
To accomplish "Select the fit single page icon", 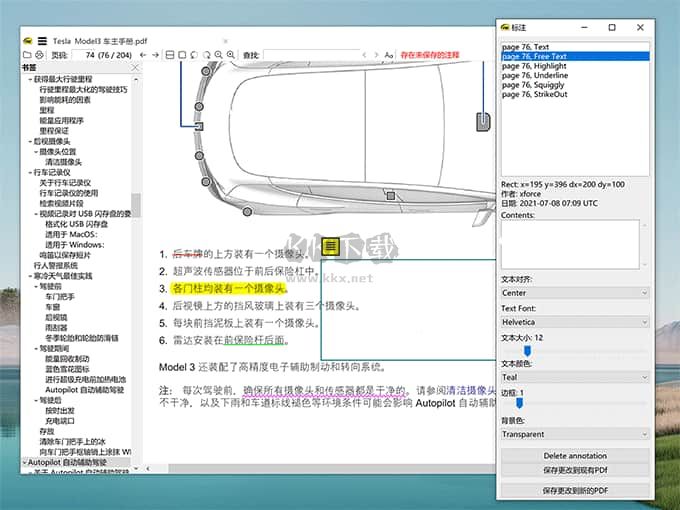I will click(x=182, y=55).
